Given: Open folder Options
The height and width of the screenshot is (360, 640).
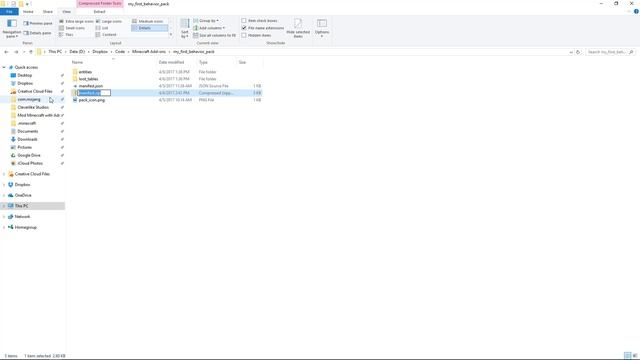Looking at the screenshot, I should (322, 28).
